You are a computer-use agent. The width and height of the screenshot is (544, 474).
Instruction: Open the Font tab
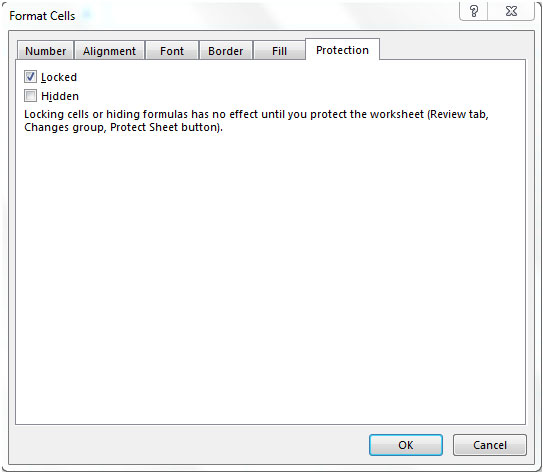coord(172,51)
